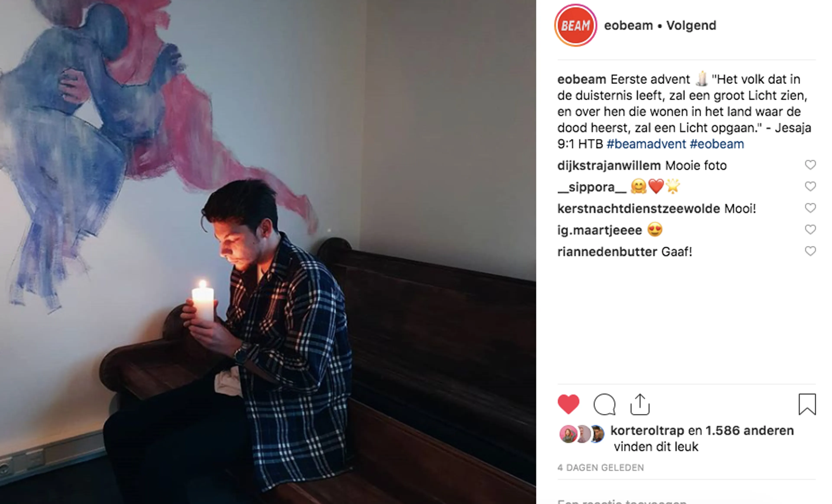Open the comment speech bubble icon

(x=604, y=404)
